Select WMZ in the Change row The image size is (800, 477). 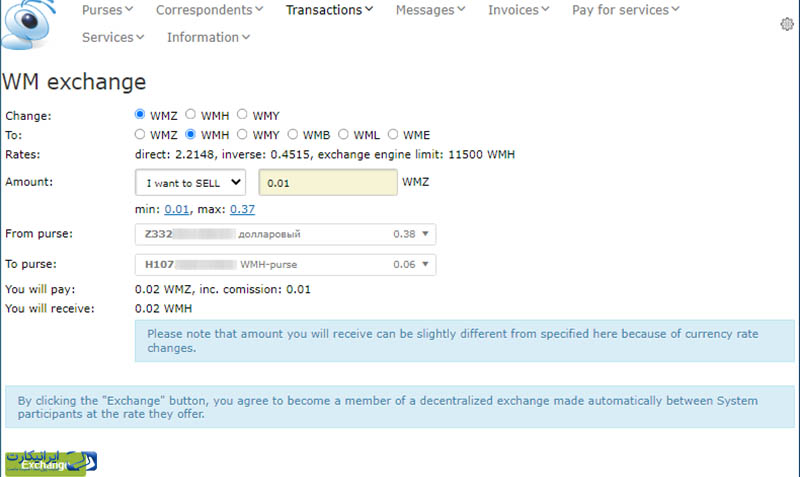tap(140, 114)
